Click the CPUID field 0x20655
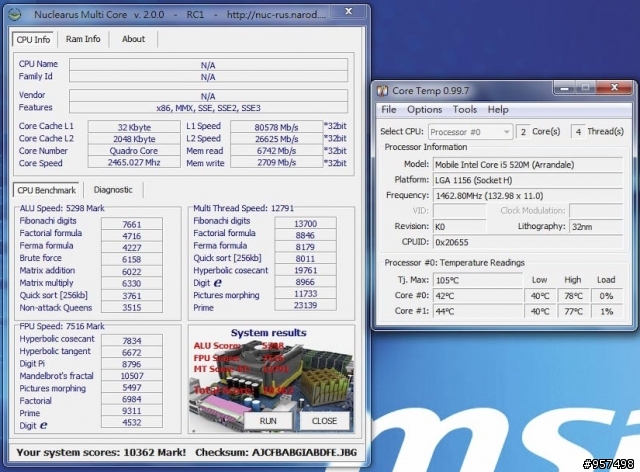Viewport: 640px width, 472px height. pyautogui.click(x=528, y=242)
